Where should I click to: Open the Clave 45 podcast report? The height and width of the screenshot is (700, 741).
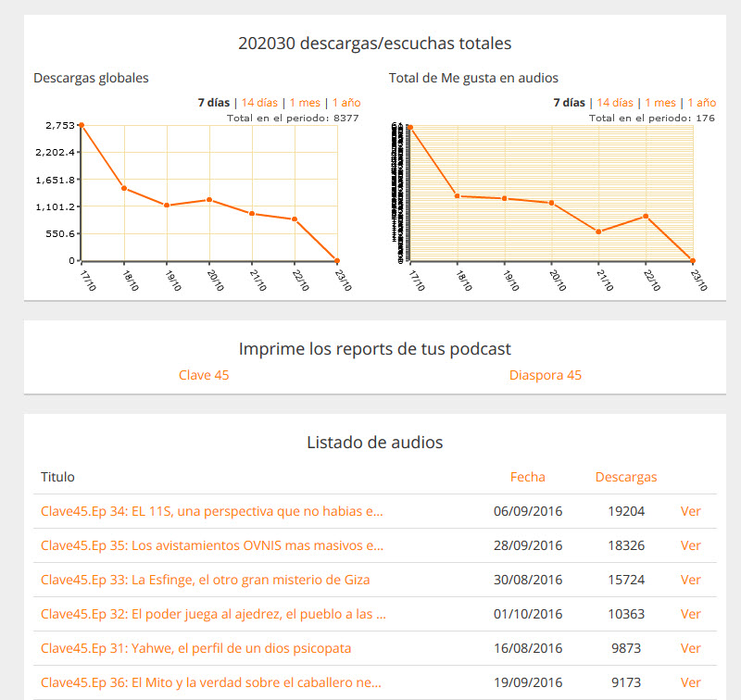point(204,375)
